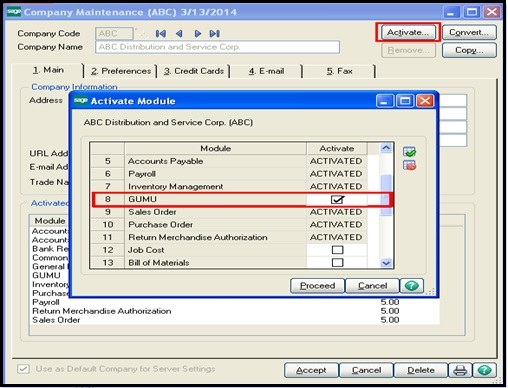Go to previous company record
The image size is (508, 388).
[x=179, y=34]
